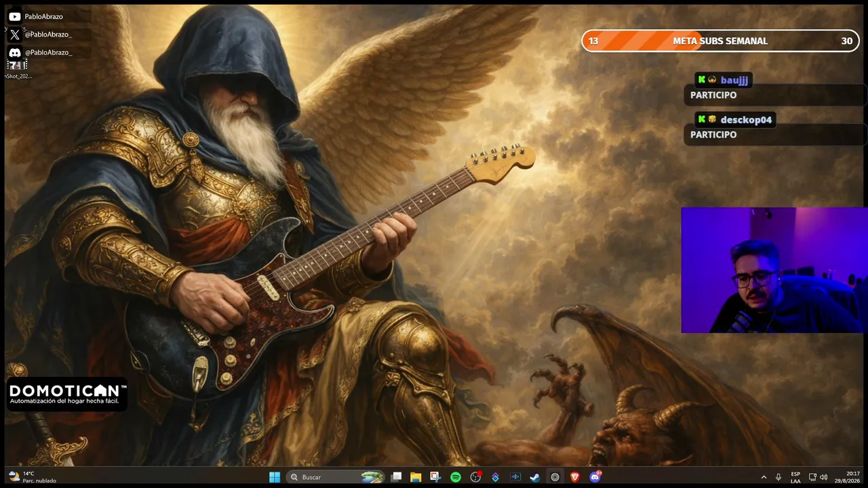
Task: Open the weather widget showing 14°C
Action: (x=33, y=477)
